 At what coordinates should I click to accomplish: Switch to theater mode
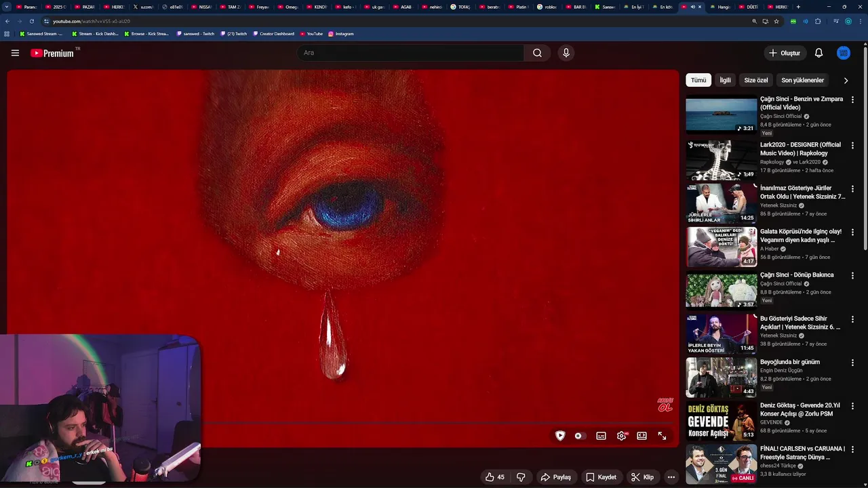(x=642, y=436)
